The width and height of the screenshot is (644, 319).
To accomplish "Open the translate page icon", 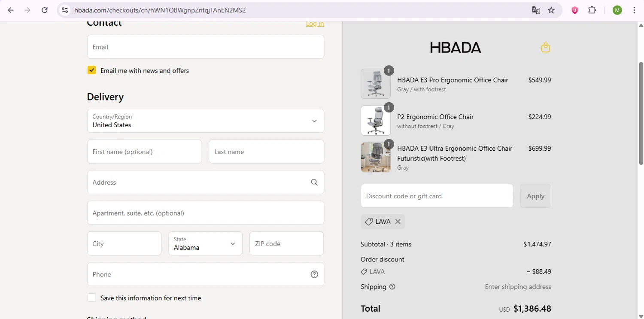I will point(536,10).
